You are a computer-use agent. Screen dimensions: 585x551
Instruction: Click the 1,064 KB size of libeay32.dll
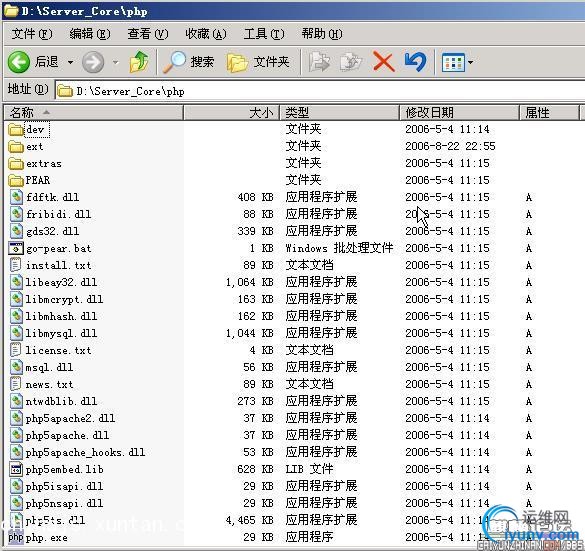pos(249,282)
